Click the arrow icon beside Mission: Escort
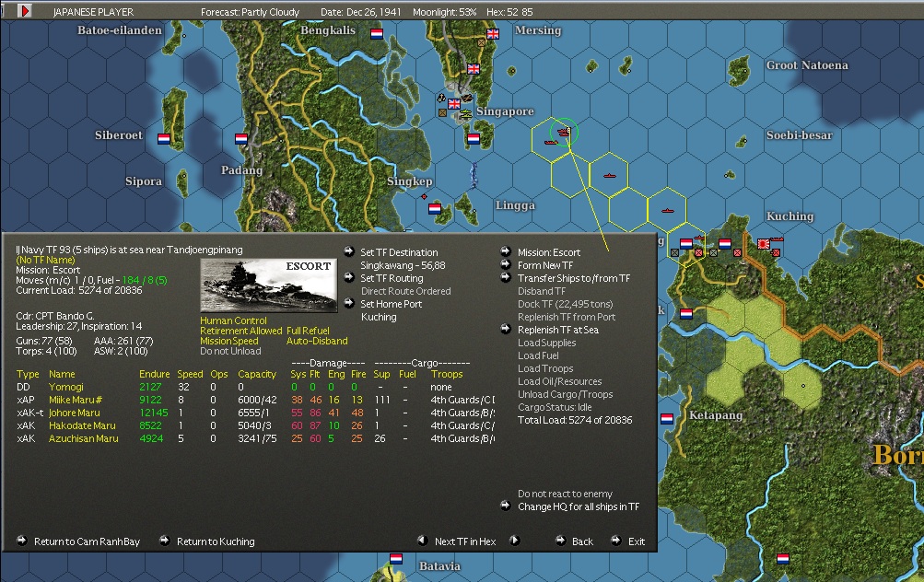Image resolution: width=924 pixels, height=582 pixels. (506, 251)
